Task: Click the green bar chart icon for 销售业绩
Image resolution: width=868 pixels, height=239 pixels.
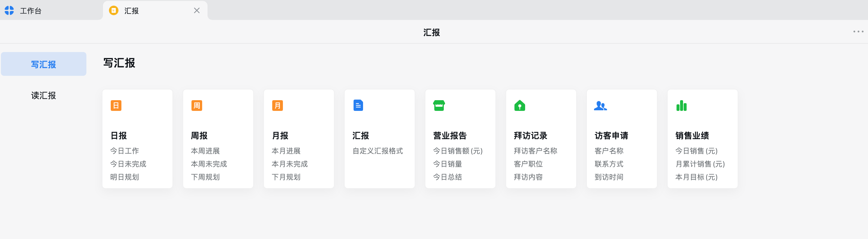Action: click(x=681, y=106)
